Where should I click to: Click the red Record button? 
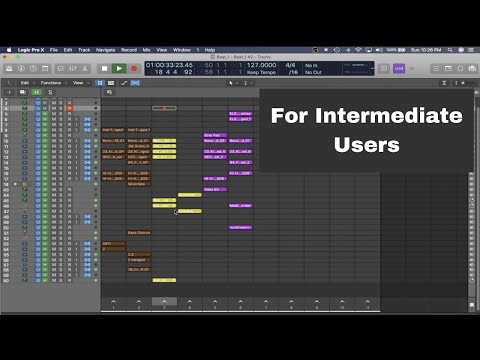pyautogui.click(x=134, y=69)
